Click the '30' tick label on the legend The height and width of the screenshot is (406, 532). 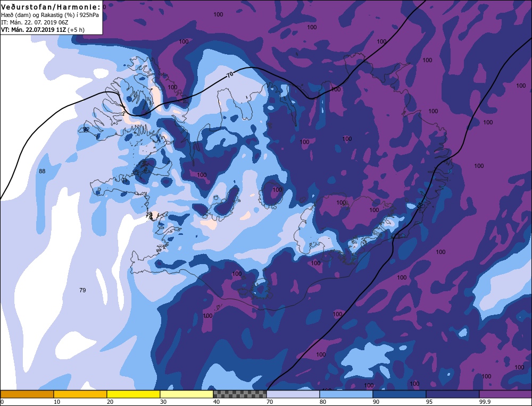coord(163,402)
